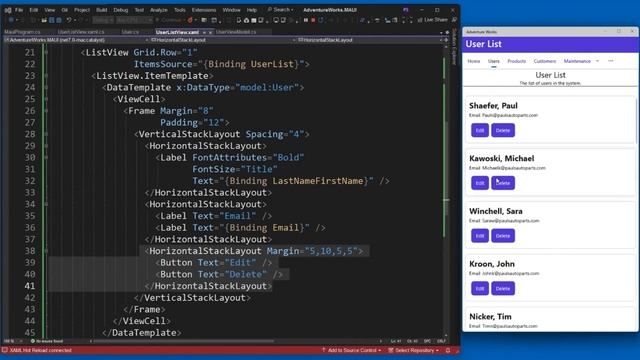Open the View menu
This screenshot has height=360, width=640.
[x=49, y=10]
